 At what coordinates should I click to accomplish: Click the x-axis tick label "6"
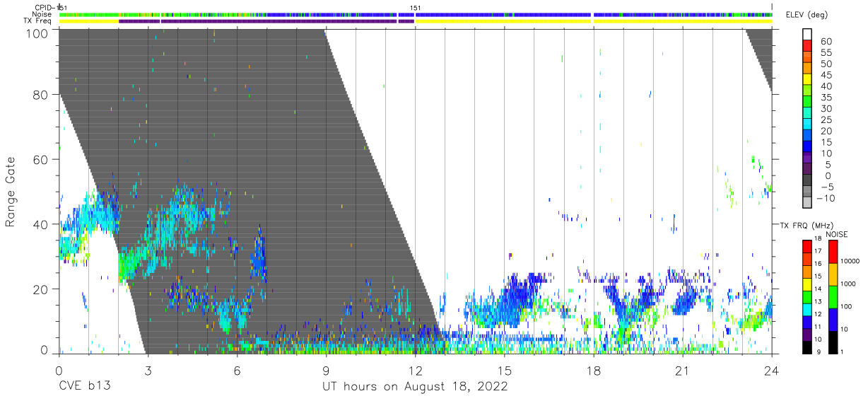(237, 371)
